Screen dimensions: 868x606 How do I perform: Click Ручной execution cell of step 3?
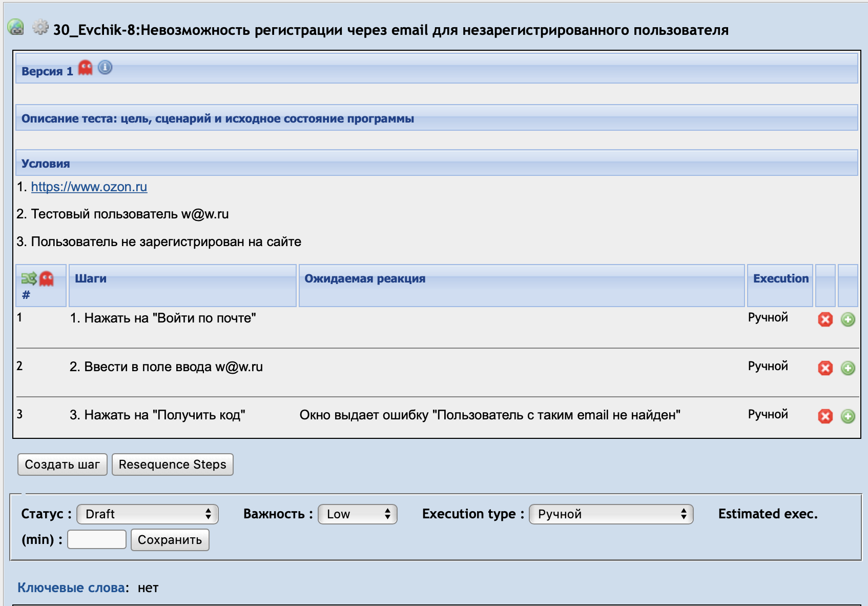point(768,414)
